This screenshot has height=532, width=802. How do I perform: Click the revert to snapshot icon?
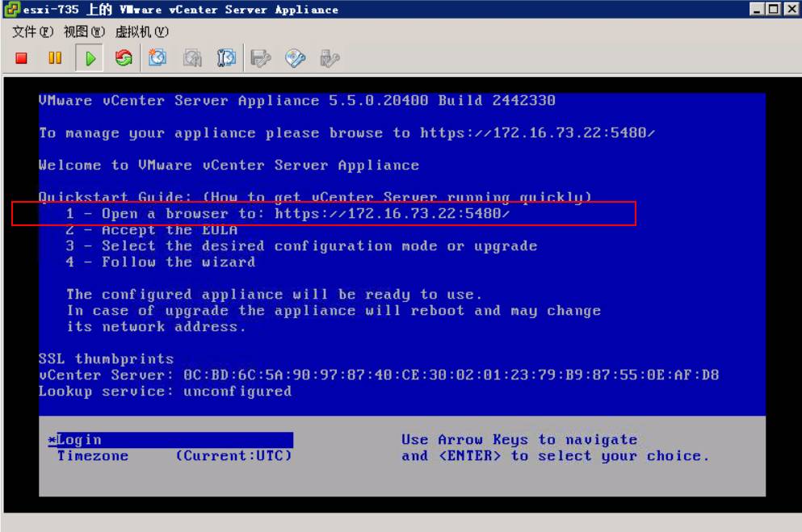tap(192, 58)
